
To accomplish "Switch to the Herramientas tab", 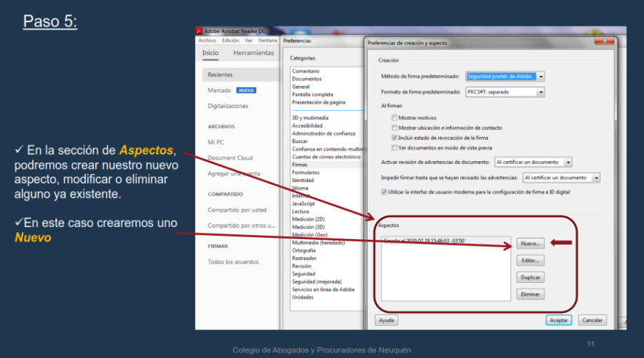I will coord(253,52).
